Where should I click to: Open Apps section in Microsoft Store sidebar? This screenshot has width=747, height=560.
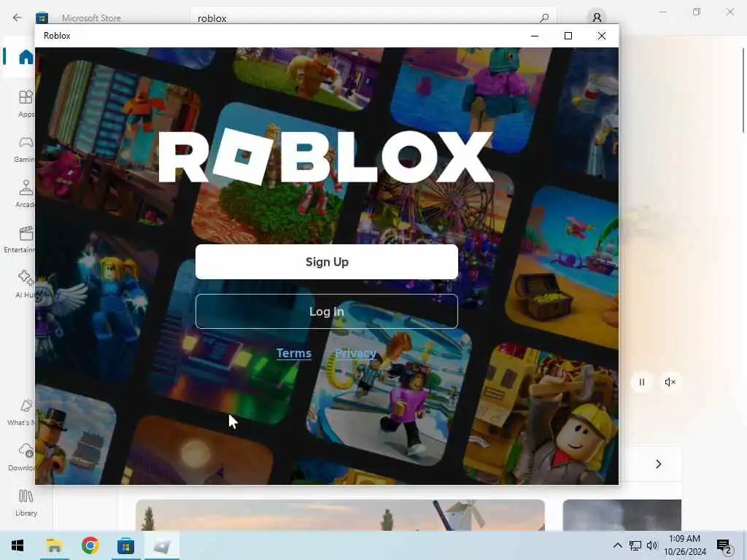tap(26, 104)
